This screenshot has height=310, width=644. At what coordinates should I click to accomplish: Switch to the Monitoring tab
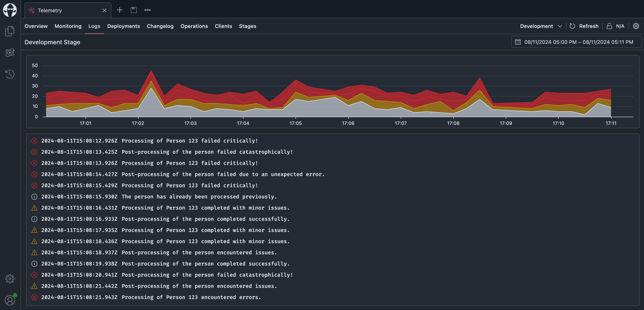click(x=68, y=26)
